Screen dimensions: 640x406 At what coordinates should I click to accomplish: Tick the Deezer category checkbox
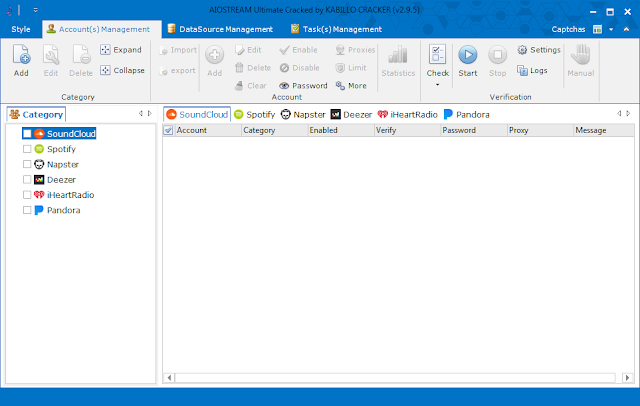click(x=27, y=180)
